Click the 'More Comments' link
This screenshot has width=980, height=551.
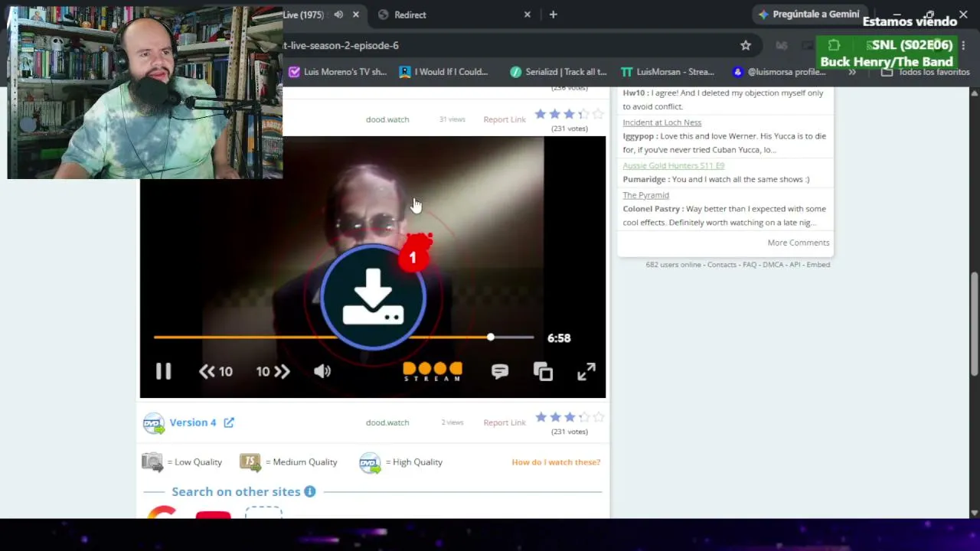coord(799,243)
